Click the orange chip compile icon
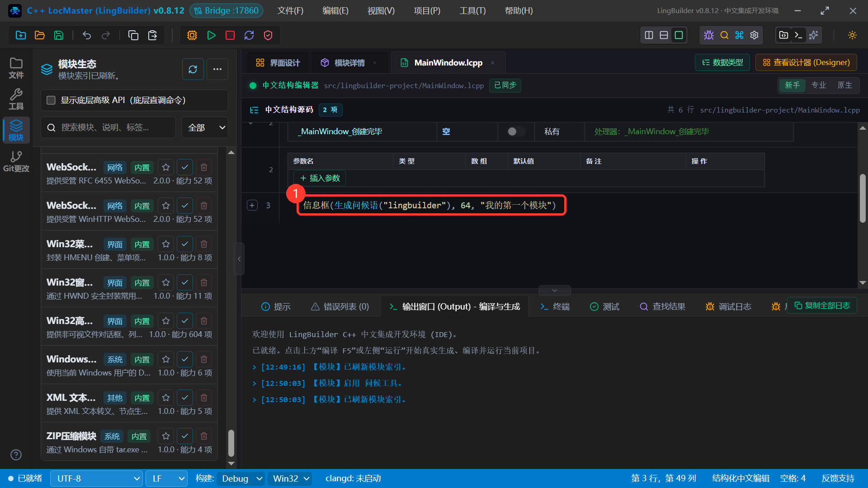Image resolution: width=868 pixels, height=488 pixels. [192, 35]
